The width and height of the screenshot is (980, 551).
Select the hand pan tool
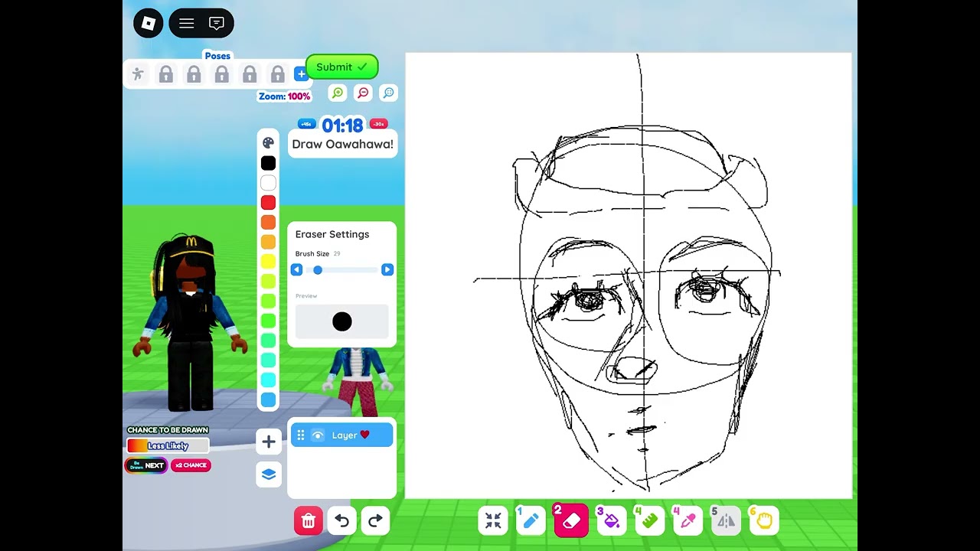pyautogui.click(x=764, y=521)
